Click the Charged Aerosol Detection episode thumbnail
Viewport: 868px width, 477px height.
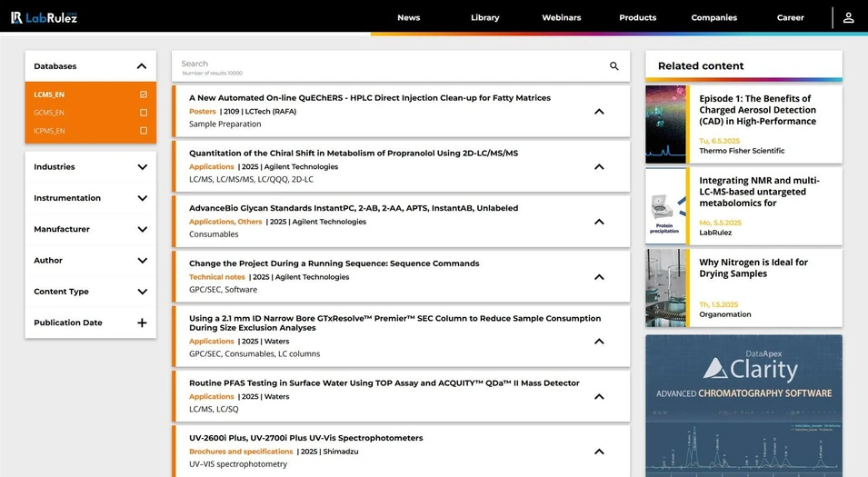click(665, 124)
